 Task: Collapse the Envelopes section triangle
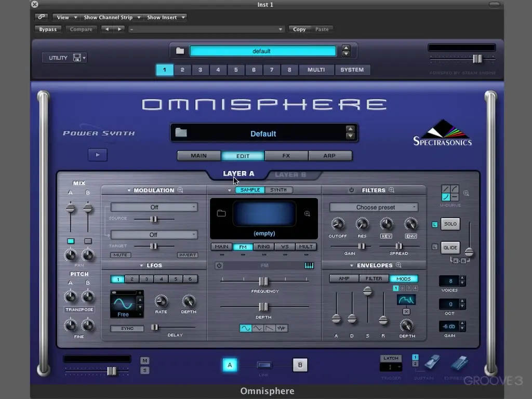pyautogui.click(x=352, y=265)
